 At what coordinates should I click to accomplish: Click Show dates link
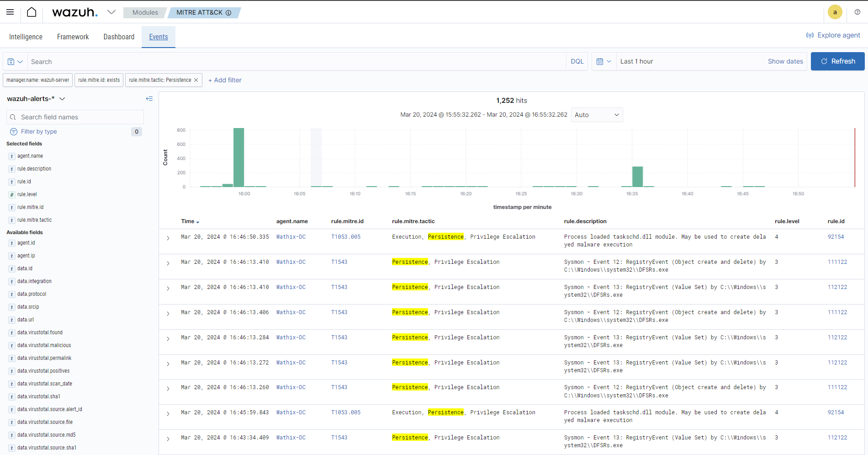(x=785, y=61)
